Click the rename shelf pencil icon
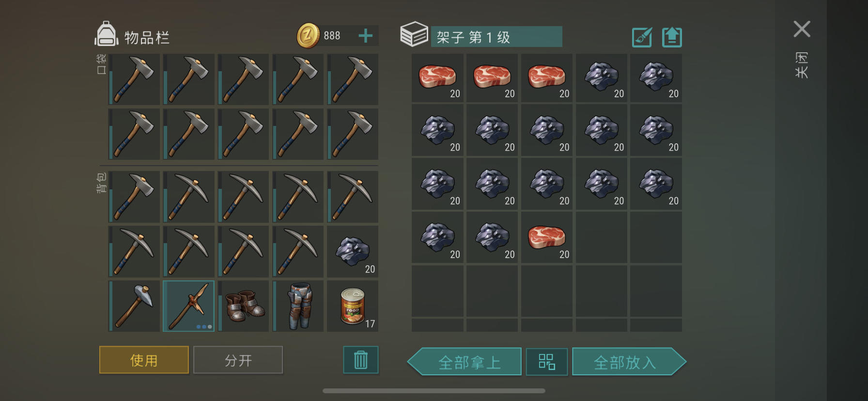Image resolution: width=868 pixels, height=401 pixels. tap(642, 37)
